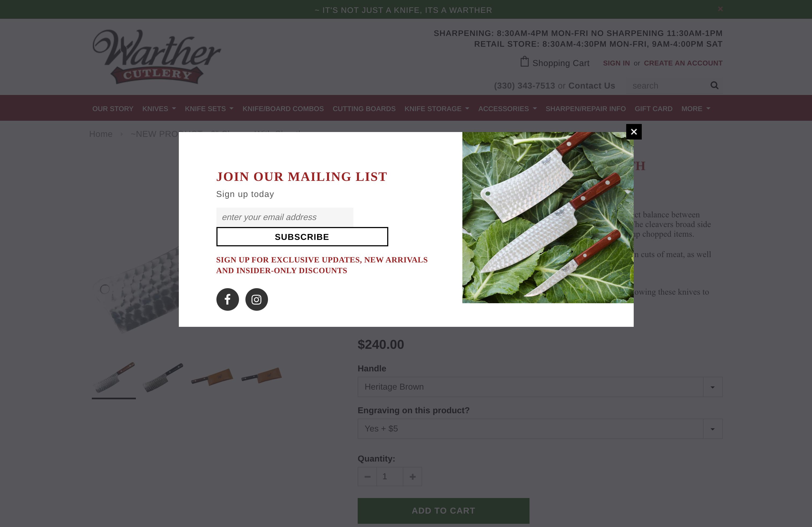Open the Instagram profile icon

pos(256,299)
